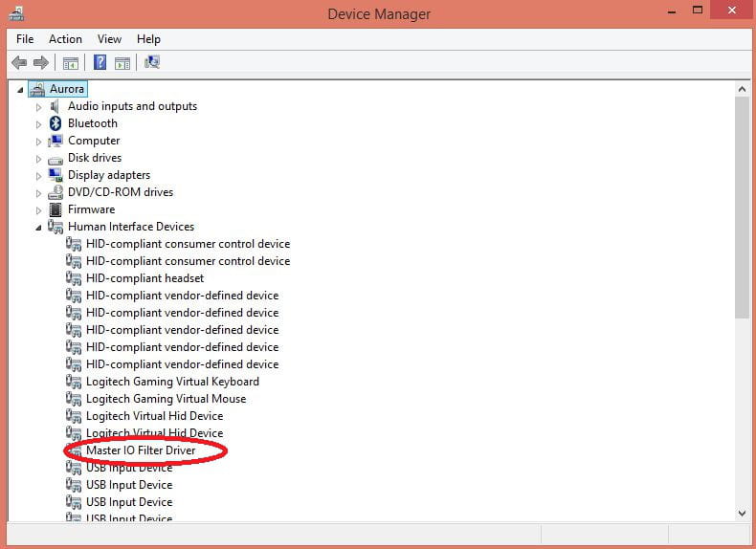Select the HID-compliant headset entry

pyautogui.click(x=145, y=278)
